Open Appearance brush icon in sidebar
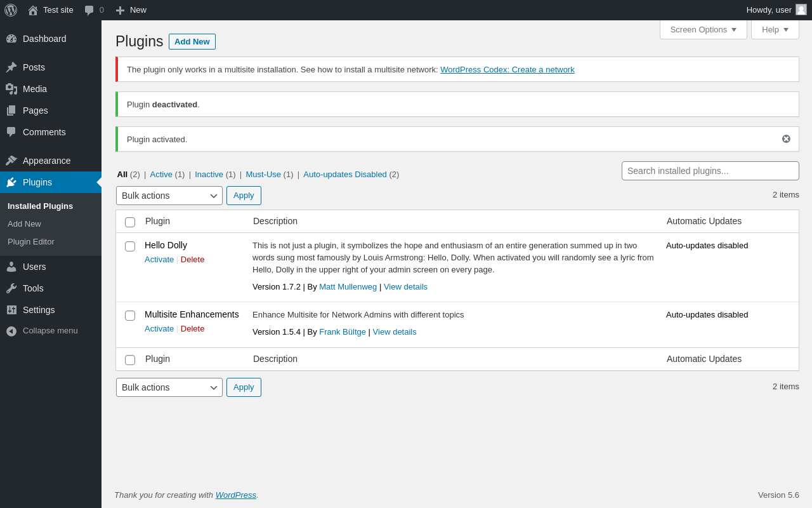The width and height of the screenshot is (812, 508). (x=11, y=161)
